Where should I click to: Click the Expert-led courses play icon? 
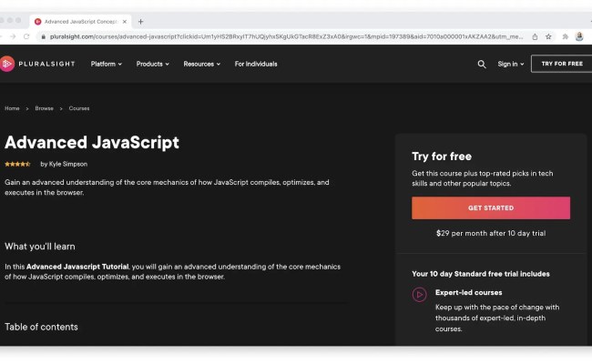pos(419,295)
